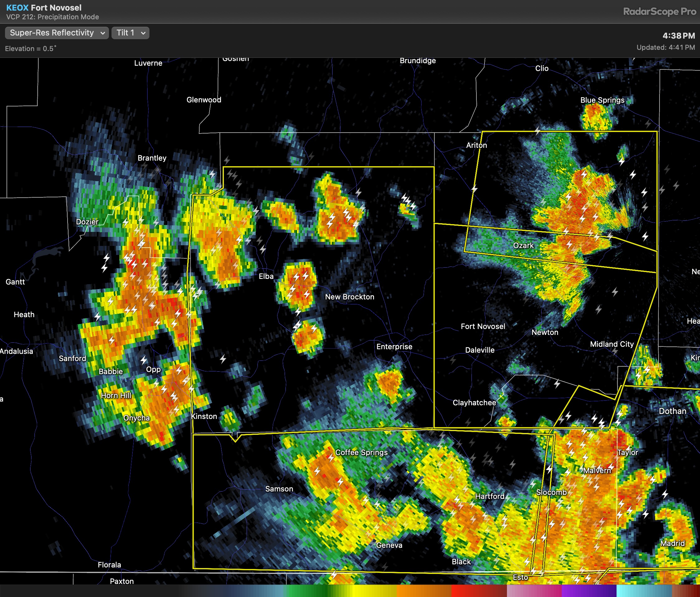Click the green section of the reflectivity color scale
This screenshot has width=700, height=597.
(x=307, y=591)
